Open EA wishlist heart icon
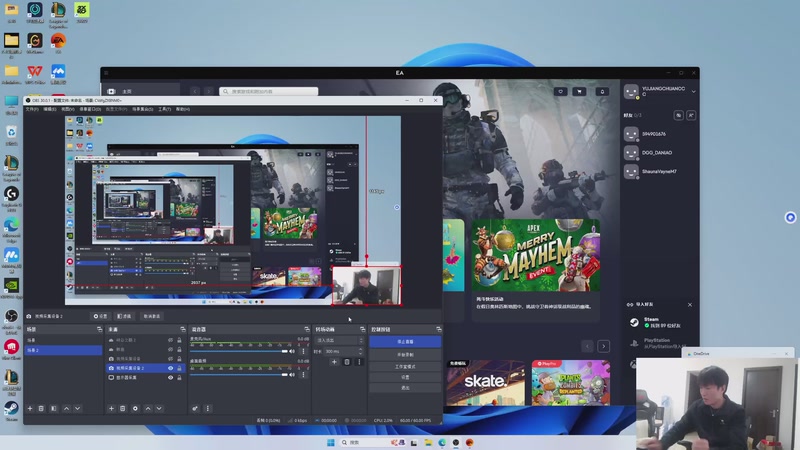This screenshot has width=800, height=450. 560,91
